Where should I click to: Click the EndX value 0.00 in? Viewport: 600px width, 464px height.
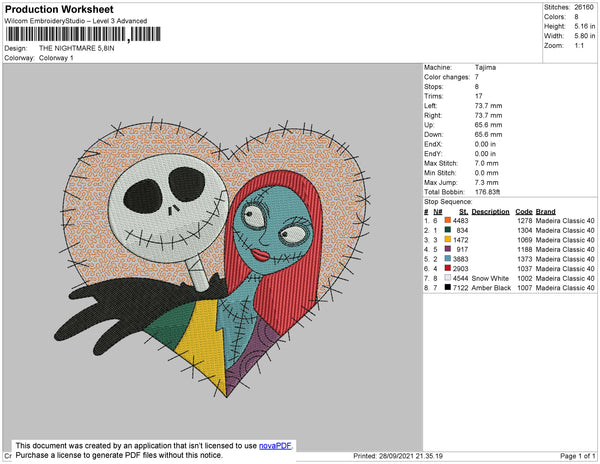pos(485,144)
